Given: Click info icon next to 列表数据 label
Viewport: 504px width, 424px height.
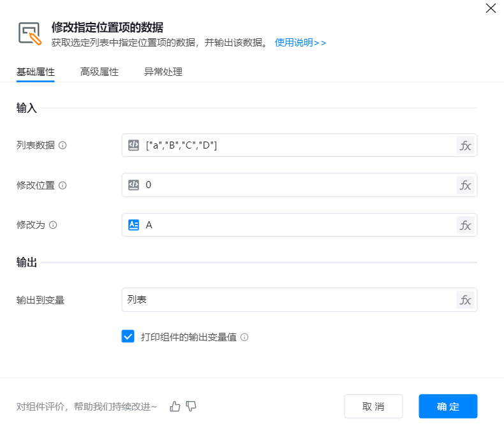Looking at the screenshot, I should click(63, 145).
